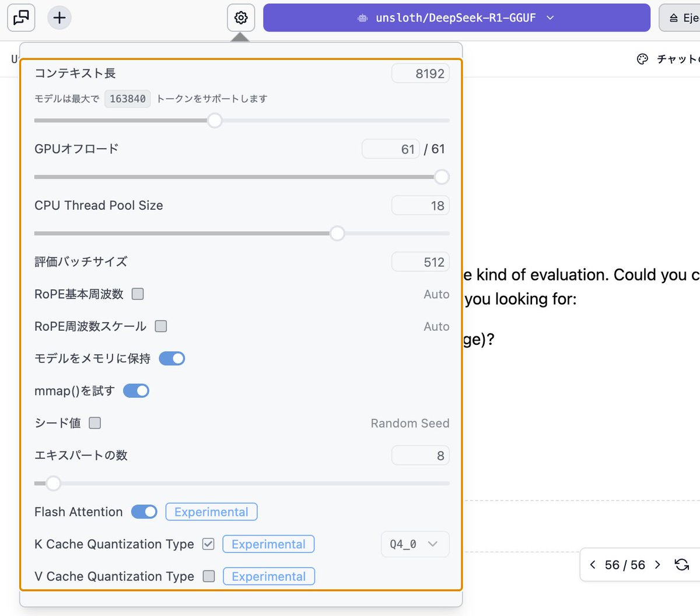700x616 pixels.
Task: Check the シード値 checkbox
Action: point(95,423)
